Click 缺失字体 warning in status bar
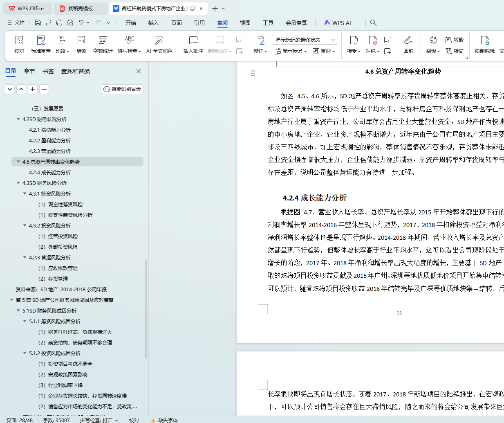Screen dimensions: 504x423 tap(164, 420)
